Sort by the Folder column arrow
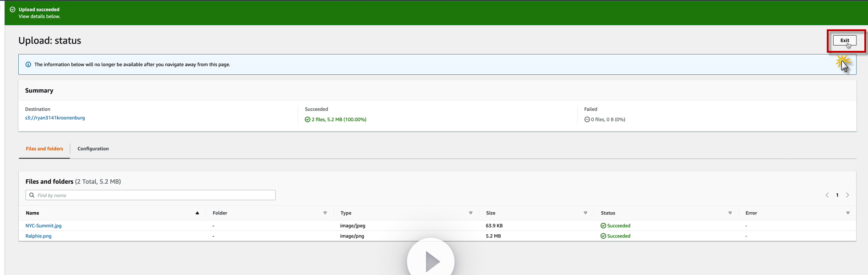868x275 pixels. tap(325, 213)
